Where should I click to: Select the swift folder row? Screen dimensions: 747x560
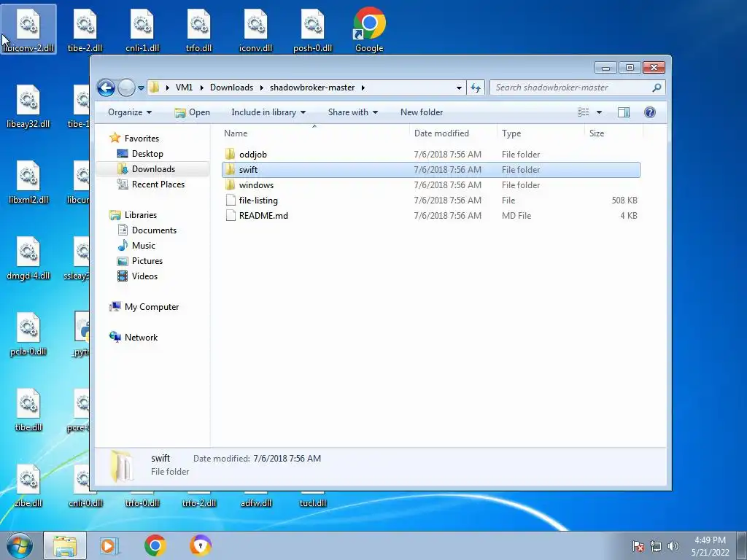coord(430,169)
